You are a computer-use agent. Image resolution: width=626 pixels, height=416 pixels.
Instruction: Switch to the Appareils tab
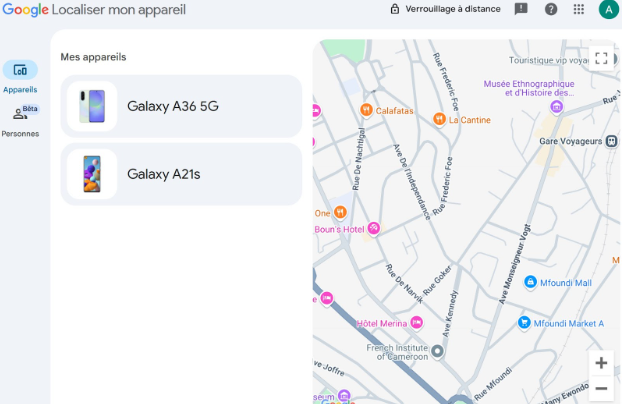(x=20, y=78)
